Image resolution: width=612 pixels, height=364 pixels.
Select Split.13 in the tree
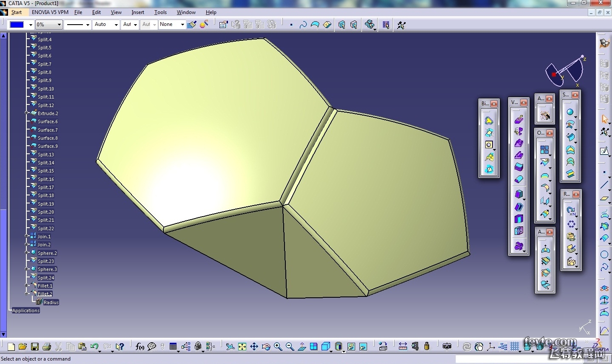pyautogui.click(x=46, y=155)
